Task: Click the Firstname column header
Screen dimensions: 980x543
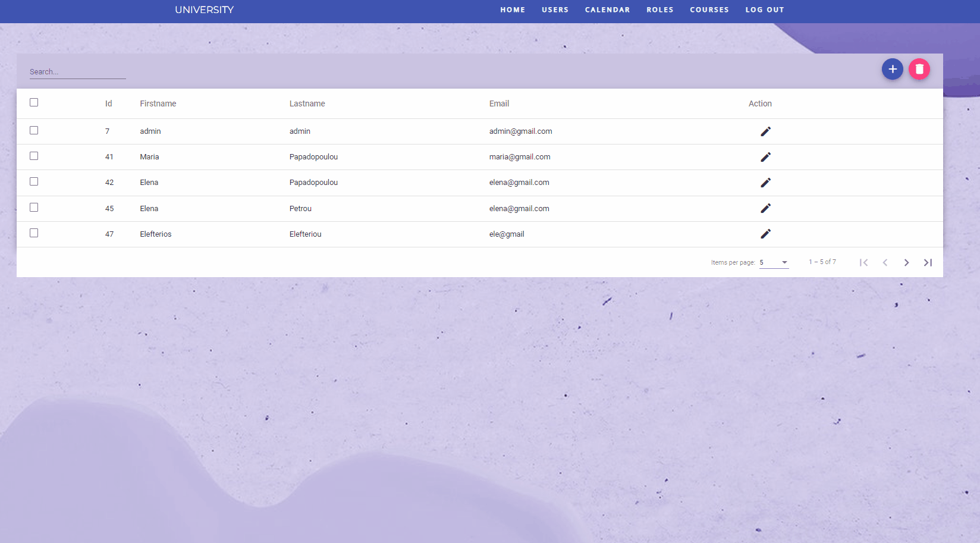Action: coord(158,103)
